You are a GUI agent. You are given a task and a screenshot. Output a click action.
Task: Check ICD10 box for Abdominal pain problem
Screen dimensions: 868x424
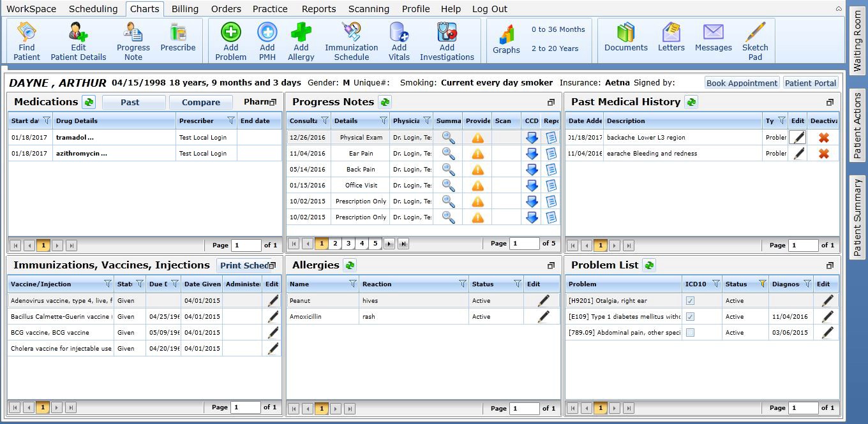click(689, 332)
